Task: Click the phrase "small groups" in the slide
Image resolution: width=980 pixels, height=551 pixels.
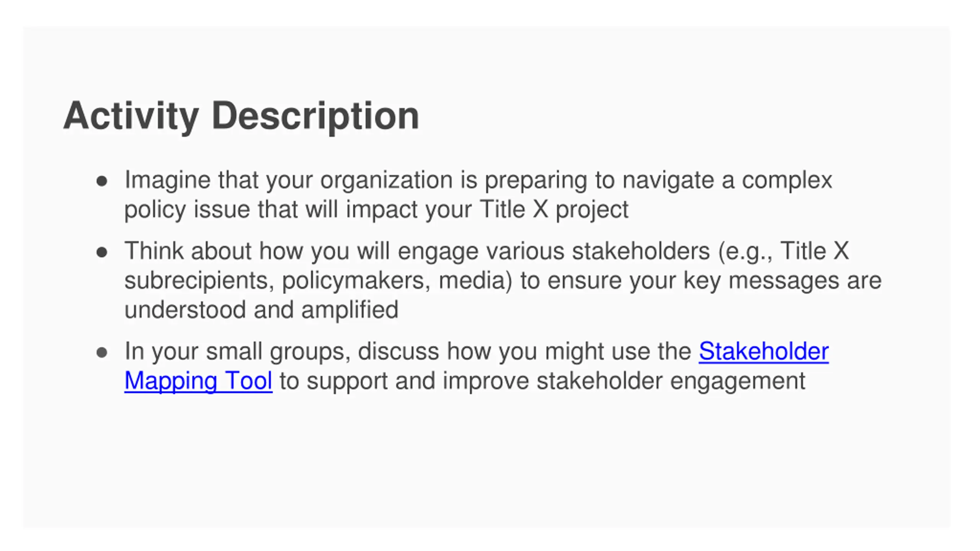Action: 278,351
